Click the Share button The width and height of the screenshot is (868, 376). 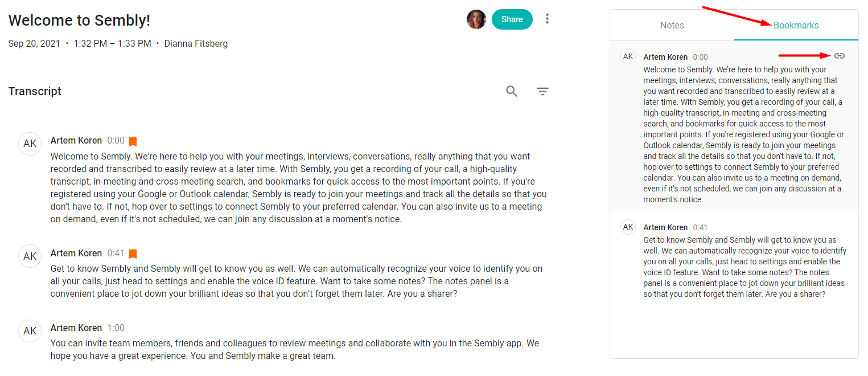coord(512,19)
